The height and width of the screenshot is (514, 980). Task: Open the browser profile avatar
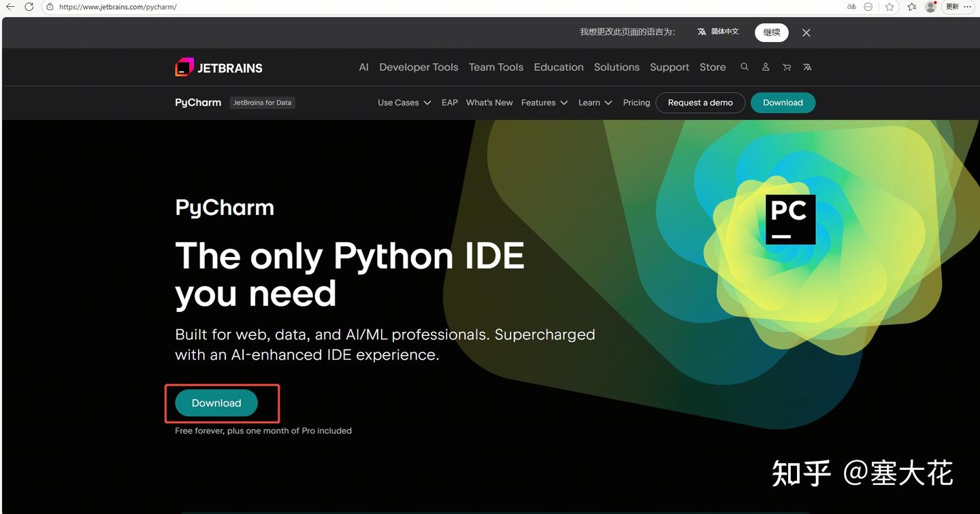[x=931, y=7]
